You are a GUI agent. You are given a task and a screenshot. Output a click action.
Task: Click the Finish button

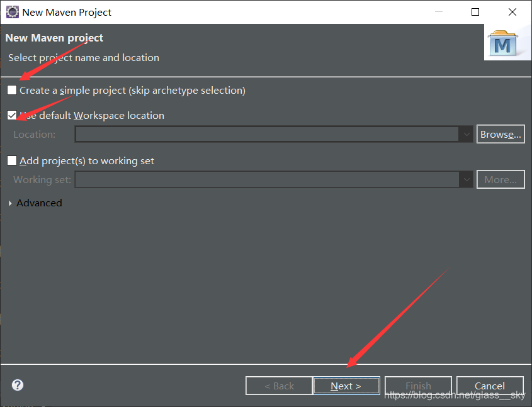coord(418,386)
